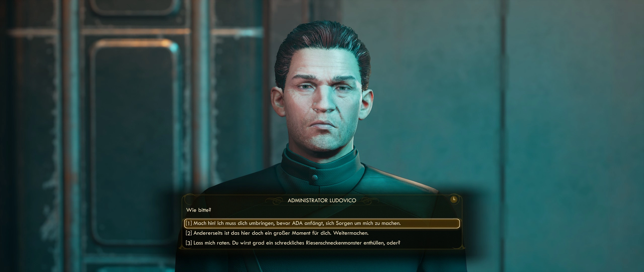Click the [1] number marker
Viewport: 644px width, 272px height.
(x=189, y=223)
